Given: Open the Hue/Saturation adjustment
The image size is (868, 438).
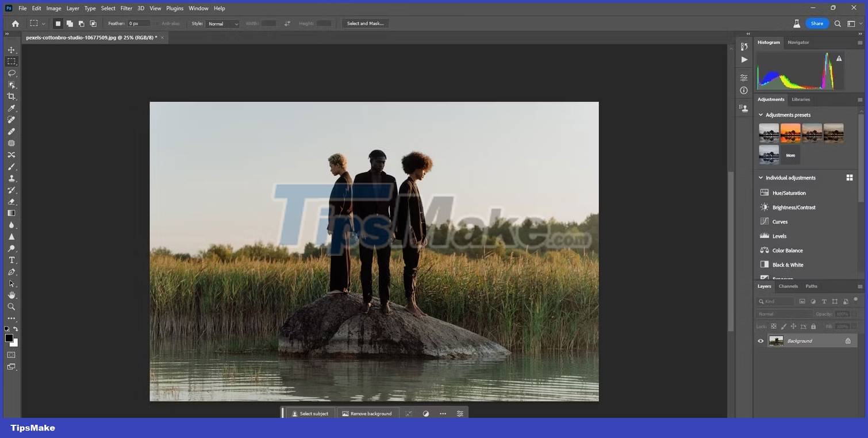Looking at the screenshot, I should pyautogui.click(x=788, y=193).
